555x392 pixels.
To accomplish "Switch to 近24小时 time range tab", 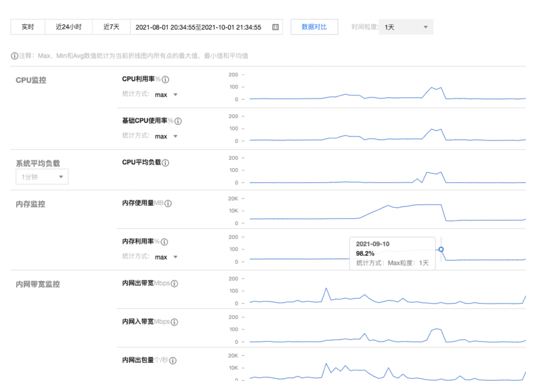I will coord(69,27).
